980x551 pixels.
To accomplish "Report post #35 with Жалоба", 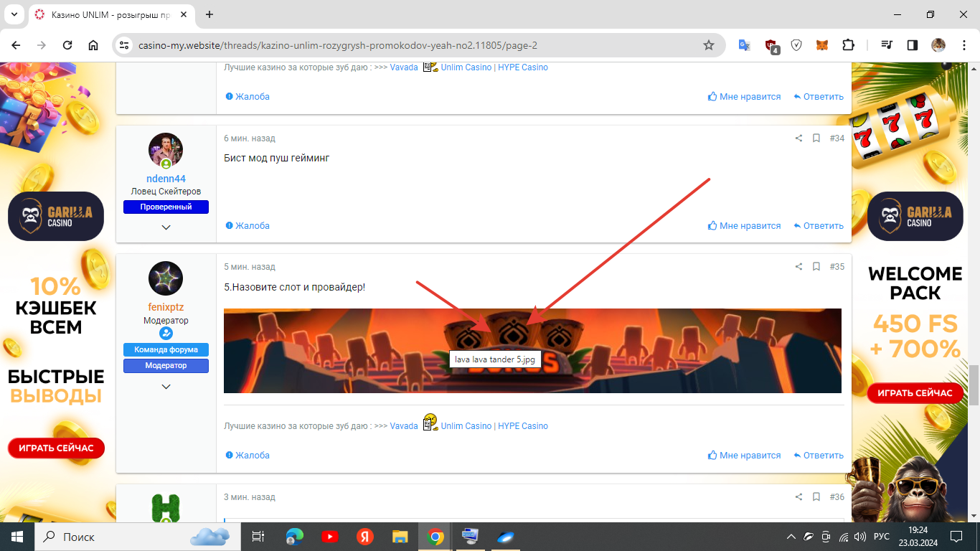I will coord(248,456).
